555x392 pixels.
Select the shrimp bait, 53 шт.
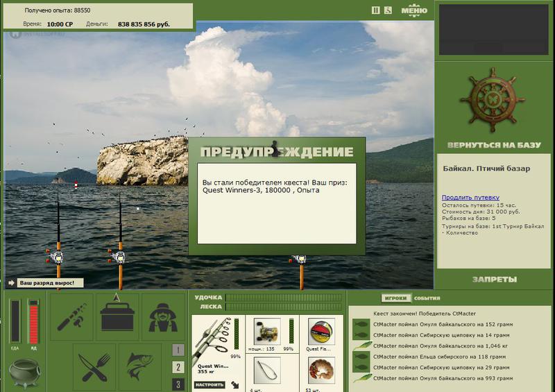tap(321, 370)
